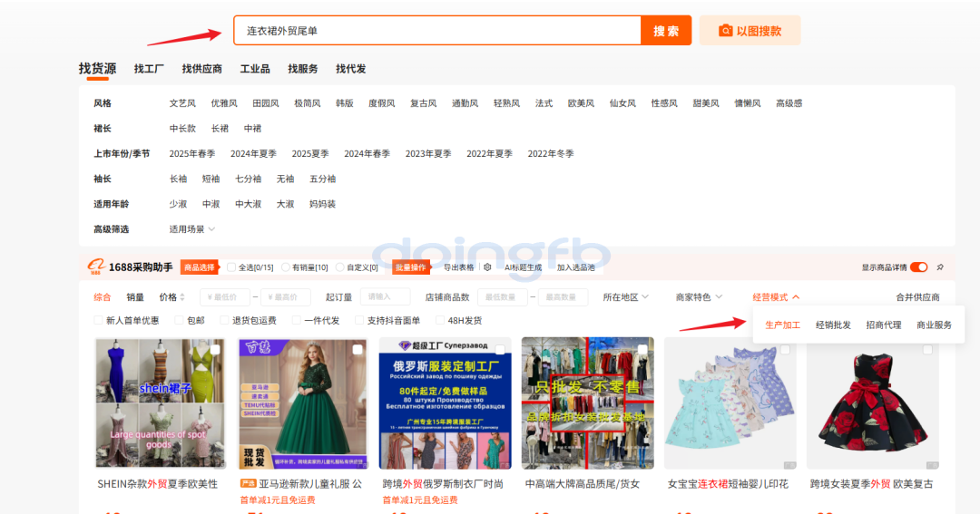Check the 全选 select-all checkbox
This screenshot has width=980, height=514.
[x=231, y=267]
